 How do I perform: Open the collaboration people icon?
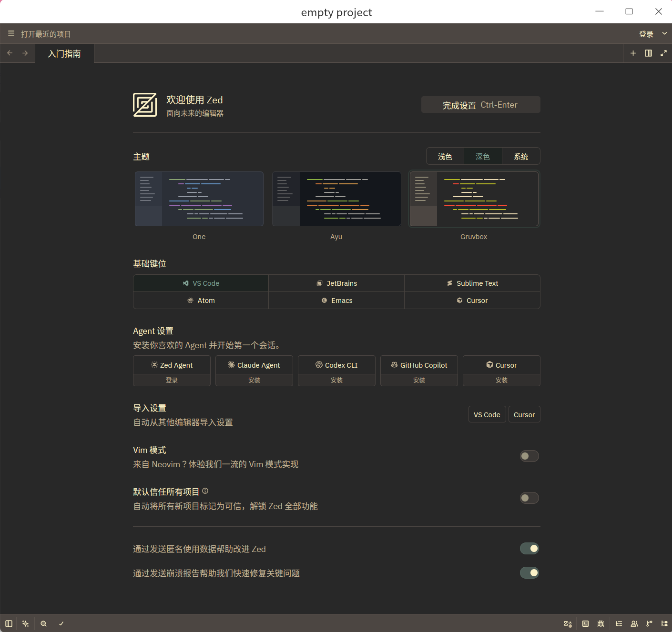click(x=634, y=623)
